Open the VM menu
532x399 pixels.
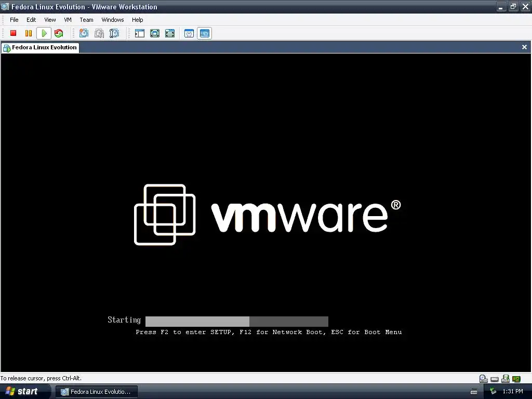(68, 20)
